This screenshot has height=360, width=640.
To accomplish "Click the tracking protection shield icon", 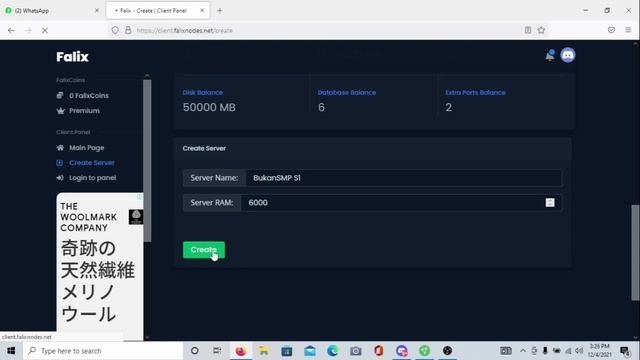I will point(115,30).
